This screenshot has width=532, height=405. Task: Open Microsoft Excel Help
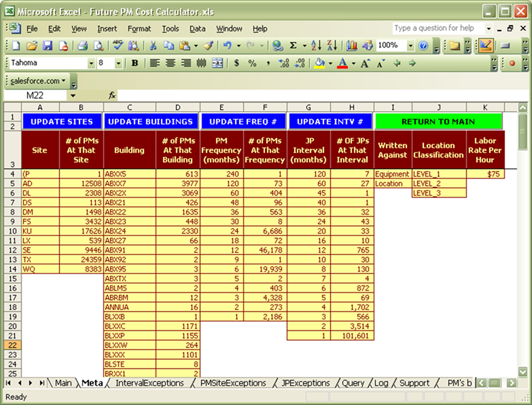[423, 45]
